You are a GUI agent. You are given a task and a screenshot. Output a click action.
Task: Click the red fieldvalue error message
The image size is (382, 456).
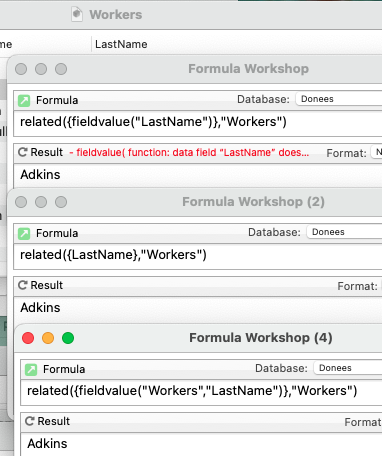(189, 153)
